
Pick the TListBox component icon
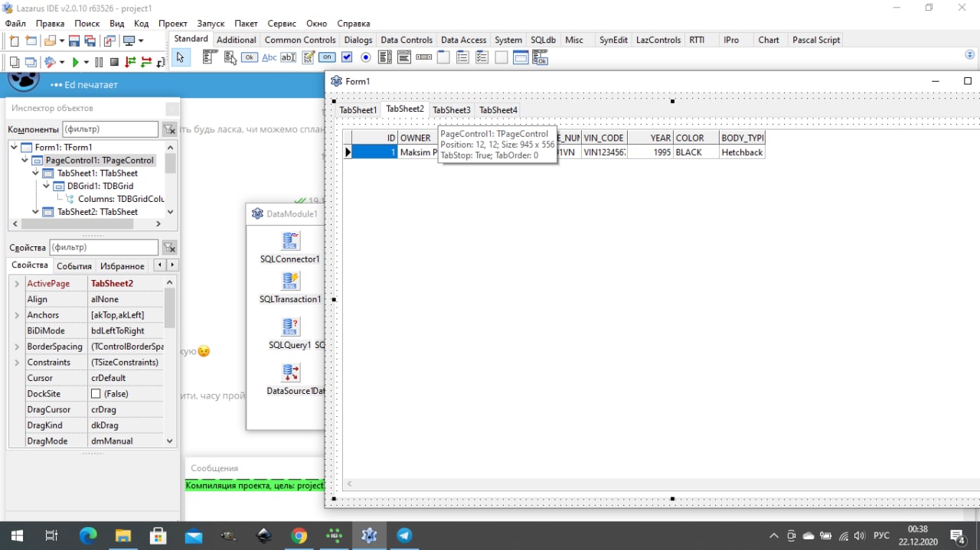[385, 57]
